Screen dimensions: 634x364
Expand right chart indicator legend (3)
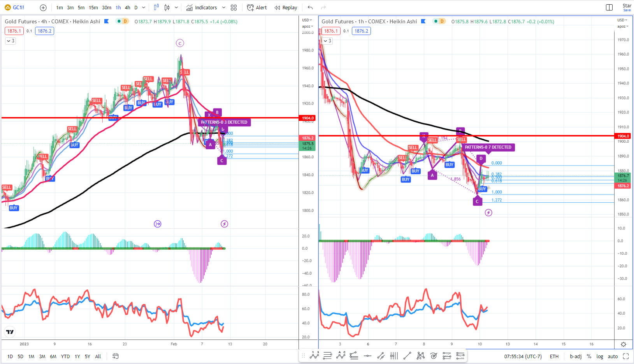(x=327, y=41)
